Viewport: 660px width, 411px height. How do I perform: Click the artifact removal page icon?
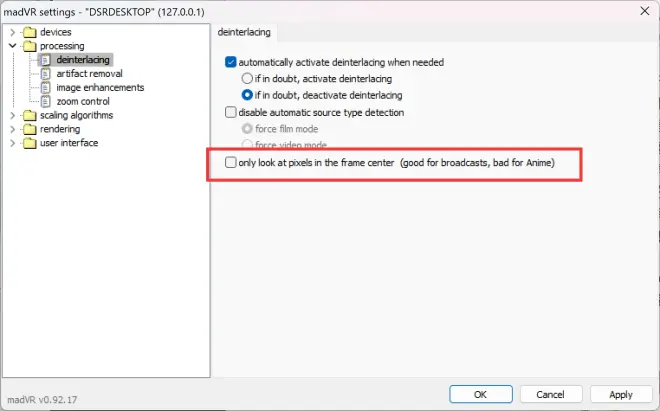pyautogui.click(x=46, y=74)
